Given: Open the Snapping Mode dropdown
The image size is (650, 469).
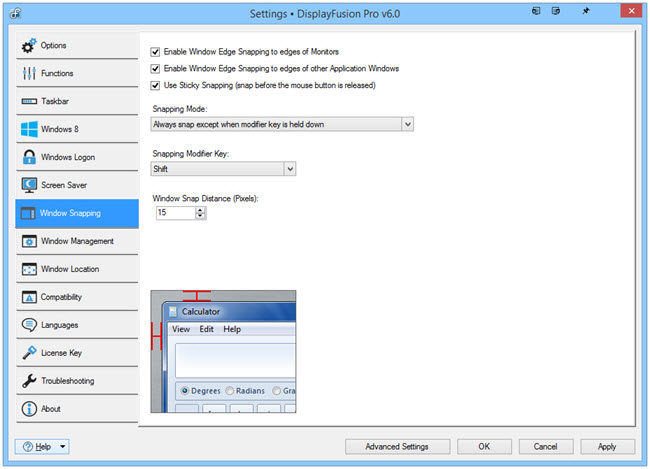Looking at the screenshot, I should [282, 124].
